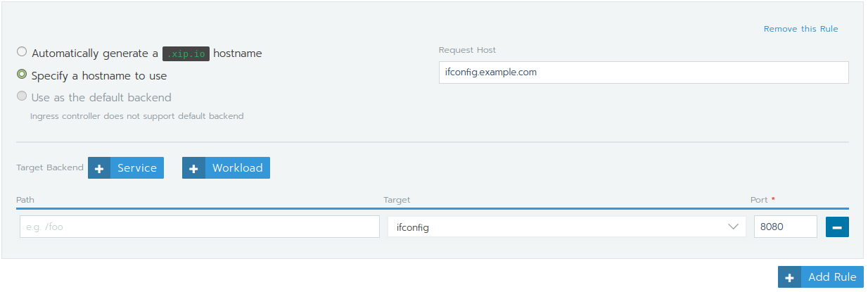Open the Target dropdown showing ifconfig
The height and width of the screenshot is (292, 868).
tap(556, 227)
